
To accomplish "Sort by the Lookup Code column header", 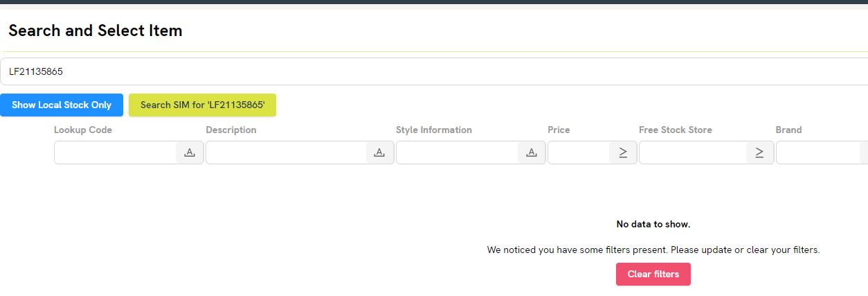I will point(83,130).
